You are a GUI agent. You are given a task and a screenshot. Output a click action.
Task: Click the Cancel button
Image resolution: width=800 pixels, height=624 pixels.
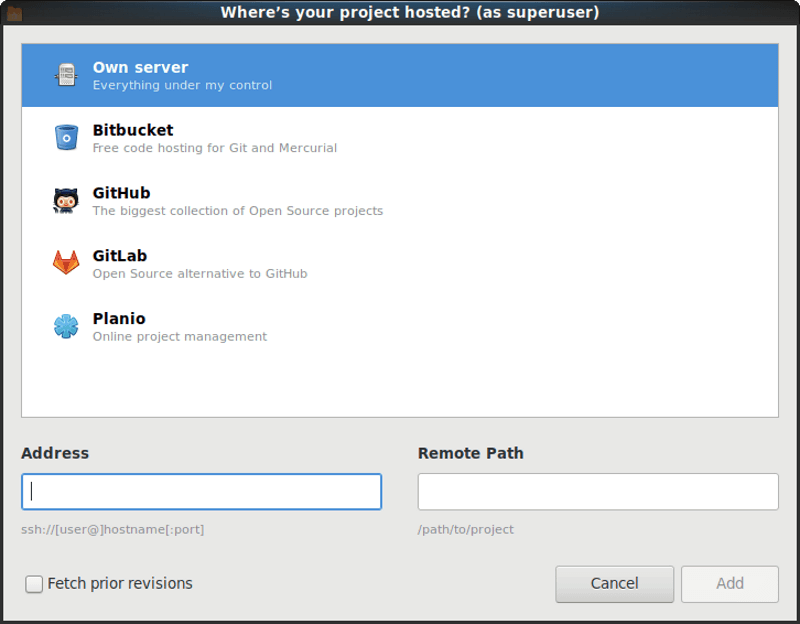coord(614,584)
